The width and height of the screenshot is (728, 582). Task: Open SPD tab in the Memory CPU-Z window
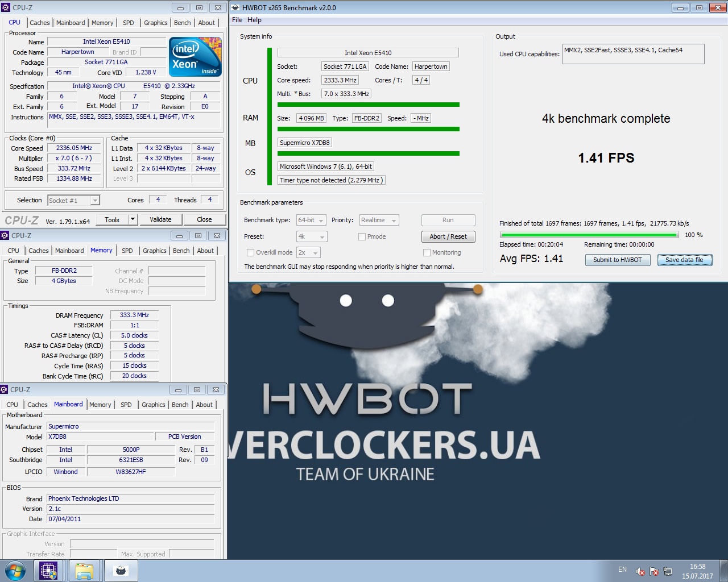tap(127, 251)
